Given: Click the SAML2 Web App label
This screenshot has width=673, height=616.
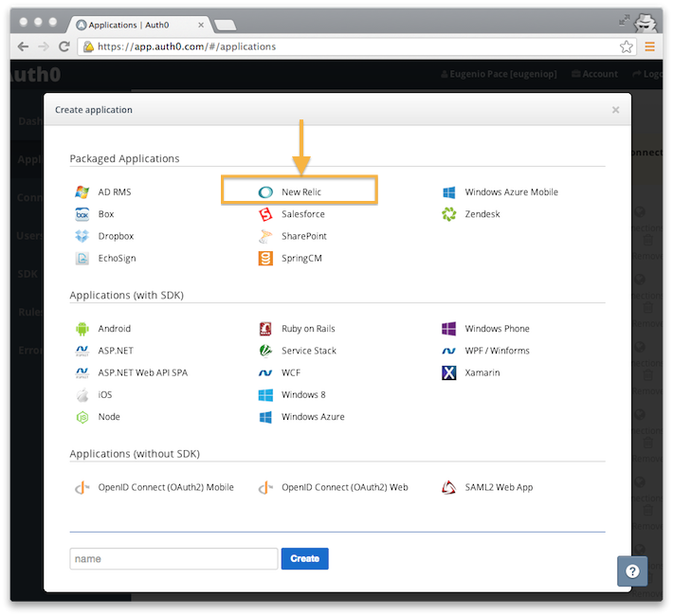Looking at the screenshot, I should click(499, 487).
